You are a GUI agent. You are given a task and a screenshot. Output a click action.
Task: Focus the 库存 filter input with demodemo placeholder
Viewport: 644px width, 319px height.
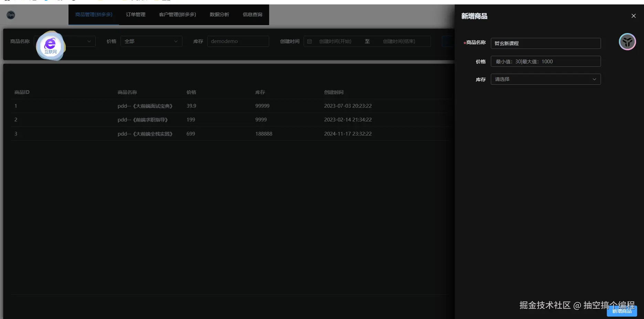click(x=238, y=41)
